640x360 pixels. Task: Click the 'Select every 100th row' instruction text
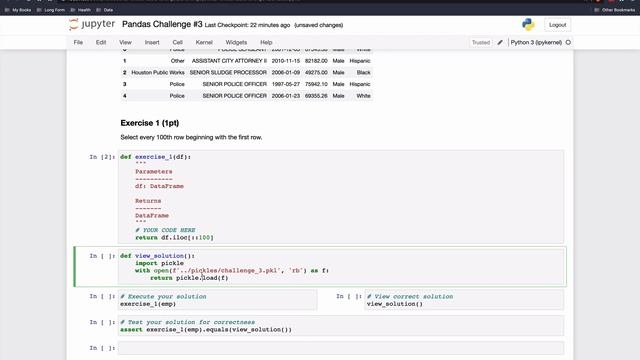(x=191, y=137)
